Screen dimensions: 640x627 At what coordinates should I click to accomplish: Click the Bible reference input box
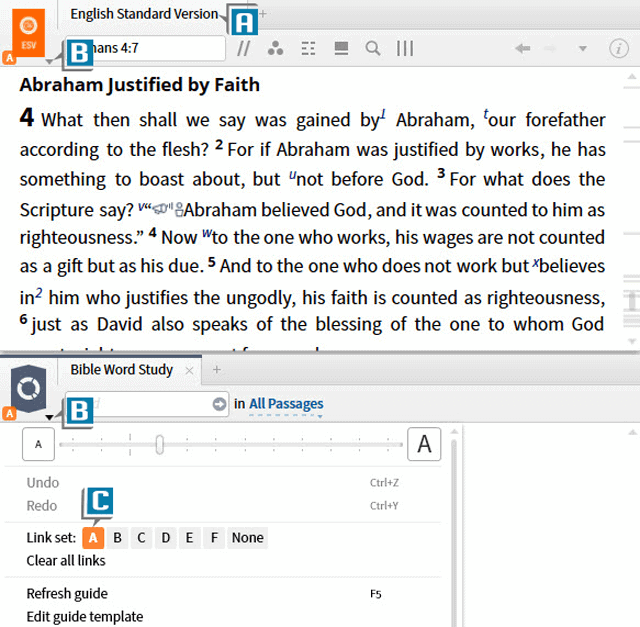[x=150, y=47]
